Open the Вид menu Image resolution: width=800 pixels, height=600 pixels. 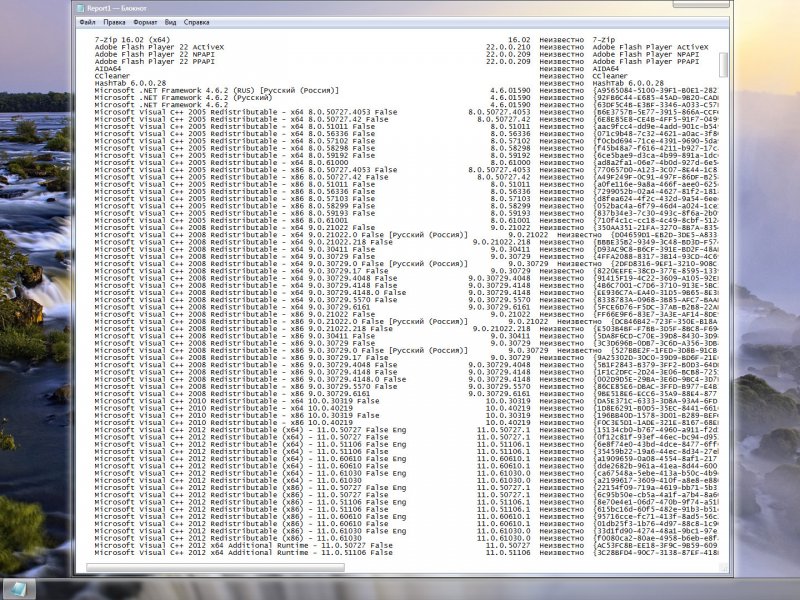tap(170, 22)
